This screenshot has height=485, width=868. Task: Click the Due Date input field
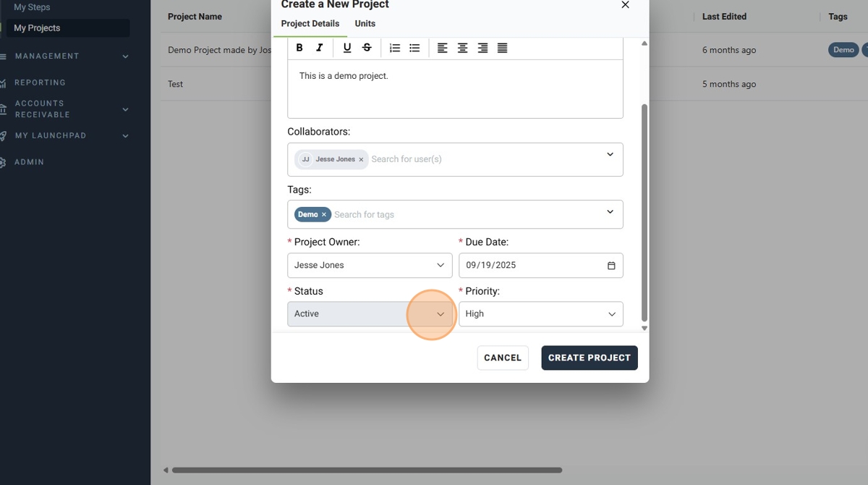click(541, 266)
